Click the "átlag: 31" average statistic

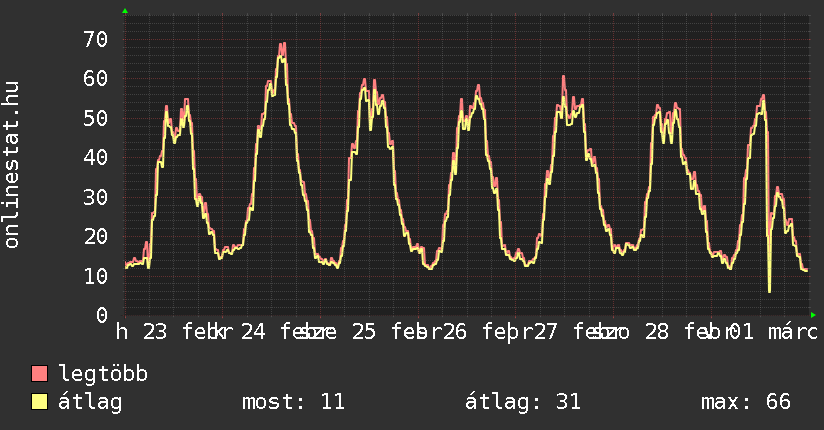(522, 402)
